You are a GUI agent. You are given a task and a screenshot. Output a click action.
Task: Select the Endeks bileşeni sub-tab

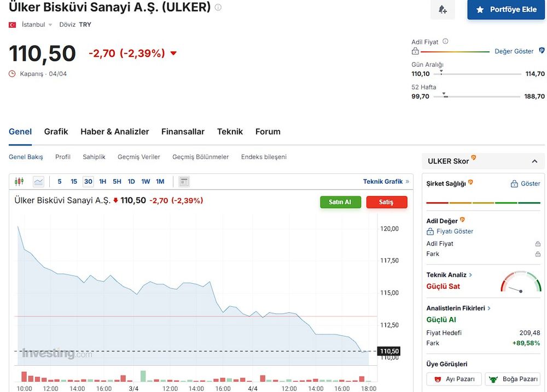tap(264, 157)
